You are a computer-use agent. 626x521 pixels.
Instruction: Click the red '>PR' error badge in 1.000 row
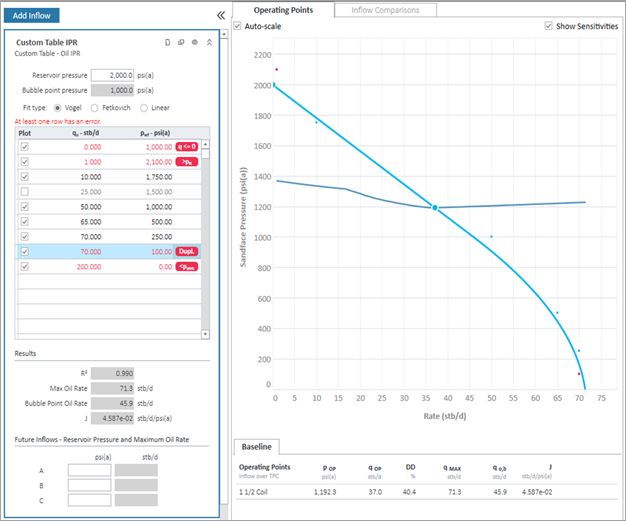pos(187,162)
